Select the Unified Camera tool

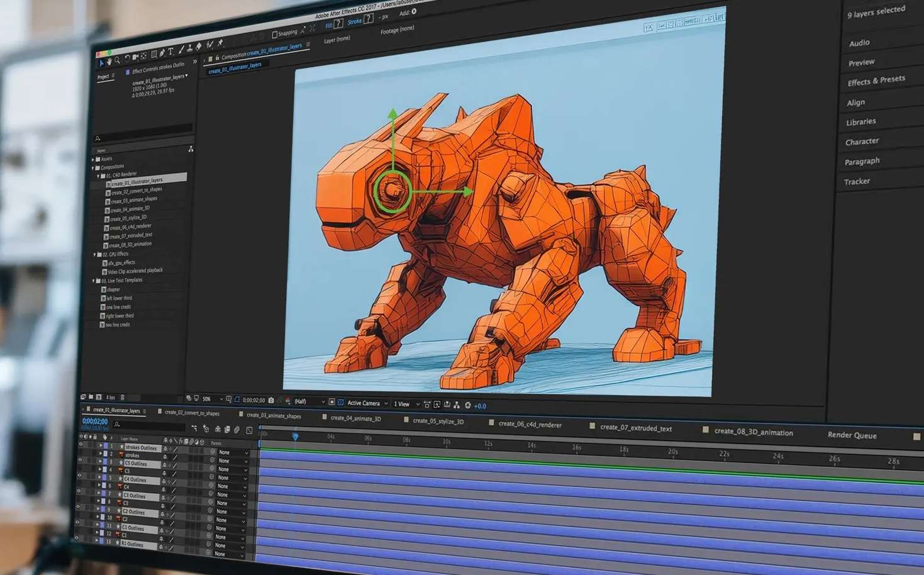[x=135, y=57]
